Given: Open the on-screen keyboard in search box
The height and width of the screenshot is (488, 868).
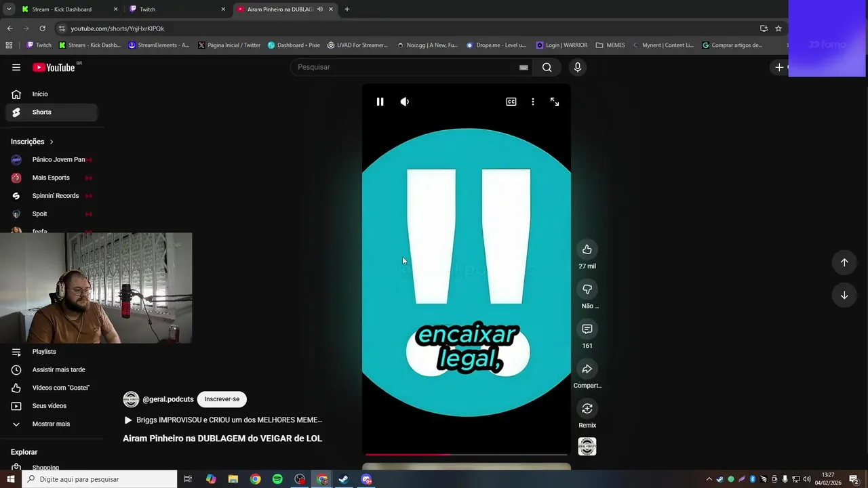Looking at the screenshot, I should pyautogui.click(x=524, y=67).
